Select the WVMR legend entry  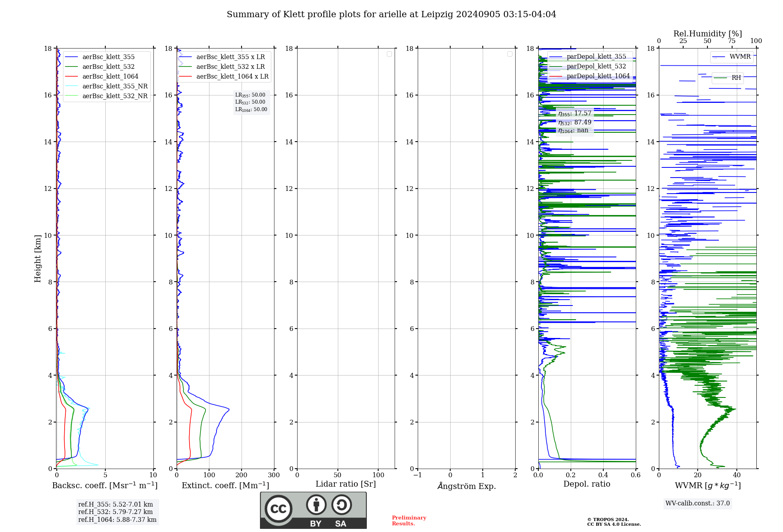point(732,57)
